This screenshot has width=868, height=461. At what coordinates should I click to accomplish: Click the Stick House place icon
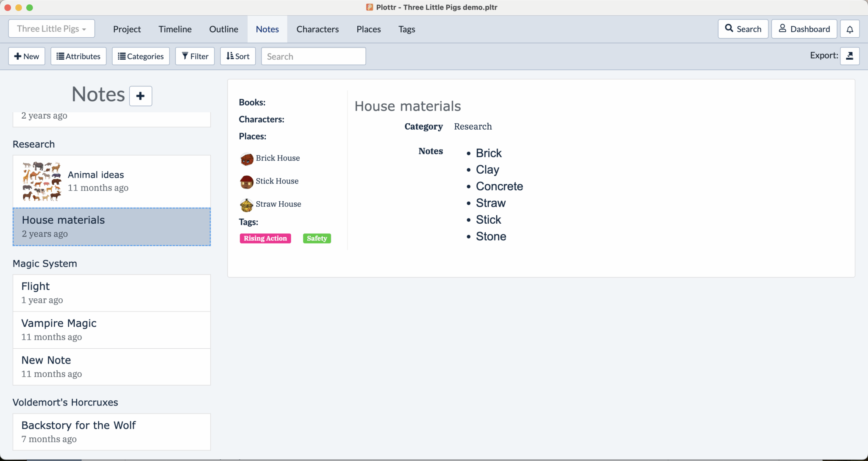pyautogui.click(x=246, y=182)
